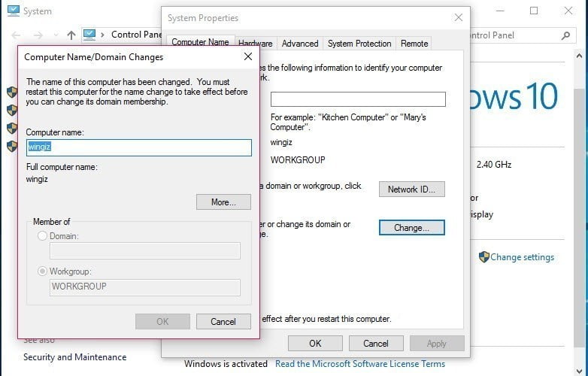This screenshot has height=376, width=588.
Task: Switch to the Hardware tab
Action: tap(255, 44)
